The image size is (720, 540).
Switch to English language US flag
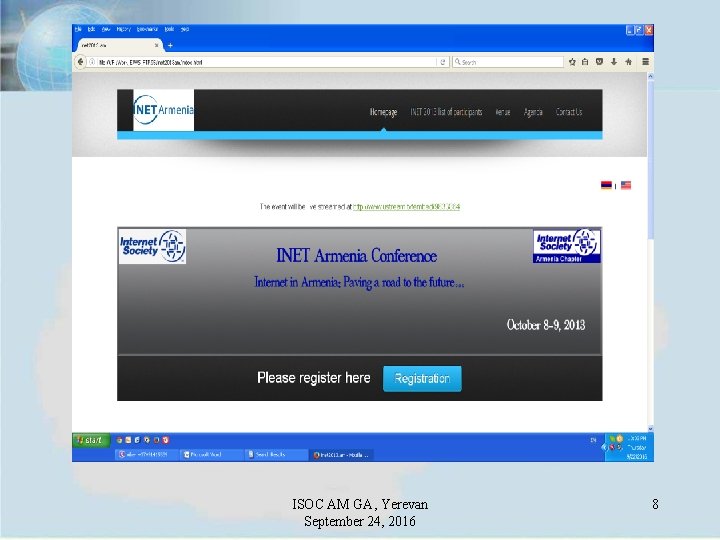(626, 185)
